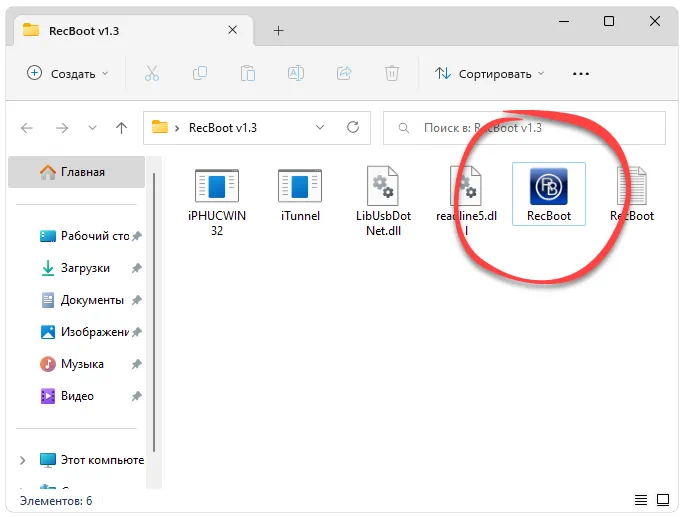Switch to large icons view
This screenshot has height=517, width=687.
[x=662, y=499]
